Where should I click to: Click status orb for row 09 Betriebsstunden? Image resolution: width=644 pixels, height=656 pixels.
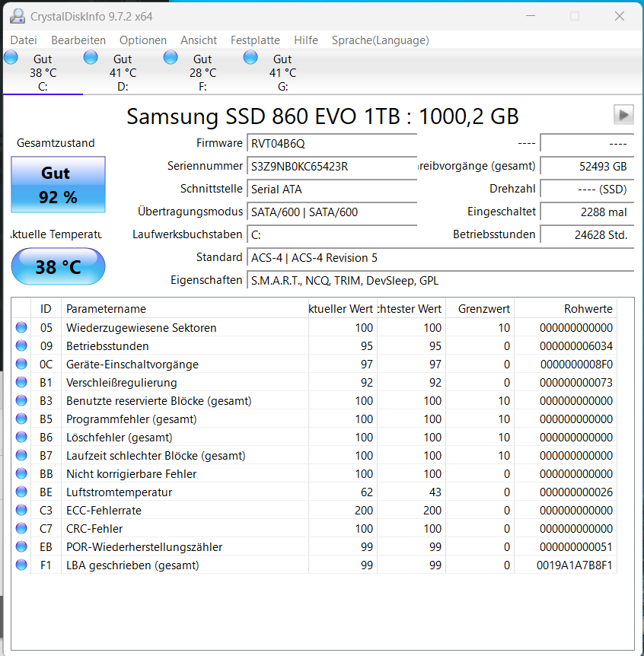pos(21,346)
